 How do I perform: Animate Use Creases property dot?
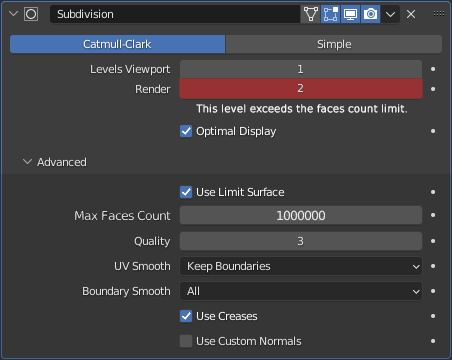[x=433, y=316]
